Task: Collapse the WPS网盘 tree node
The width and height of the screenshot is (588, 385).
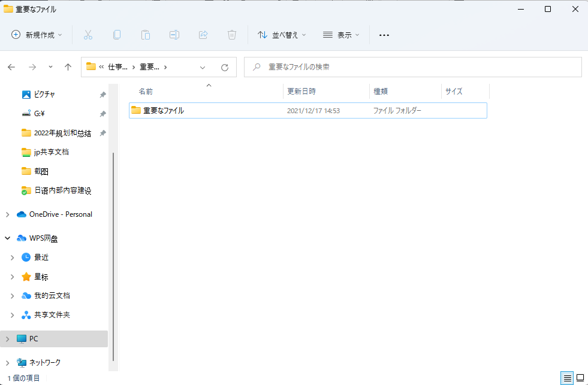Action: click(x=7, y=238)
